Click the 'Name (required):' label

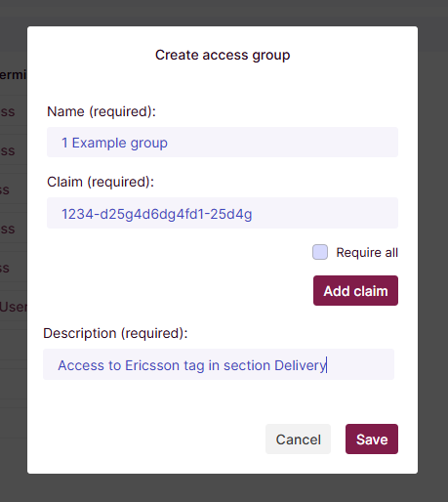[x=102, y=111]
